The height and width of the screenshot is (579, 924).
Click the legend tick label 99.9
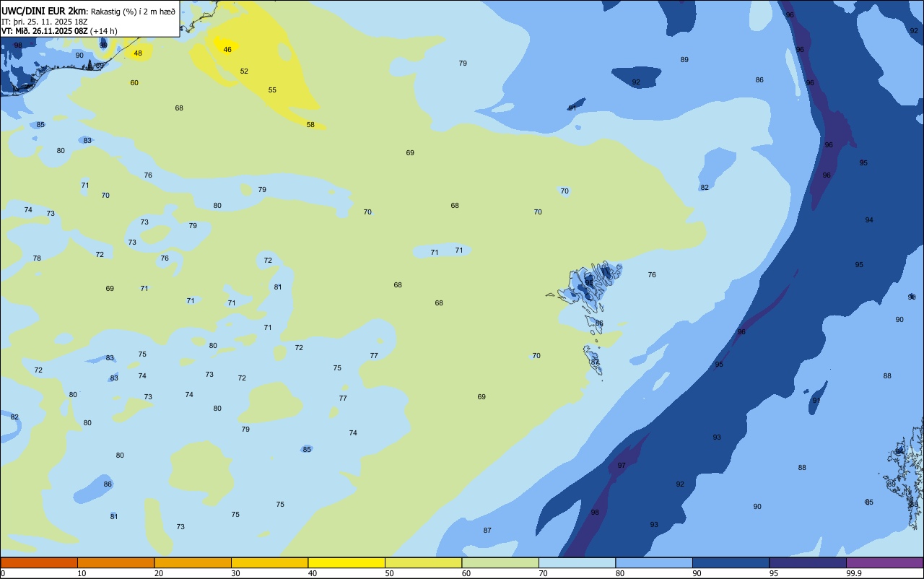854,573
